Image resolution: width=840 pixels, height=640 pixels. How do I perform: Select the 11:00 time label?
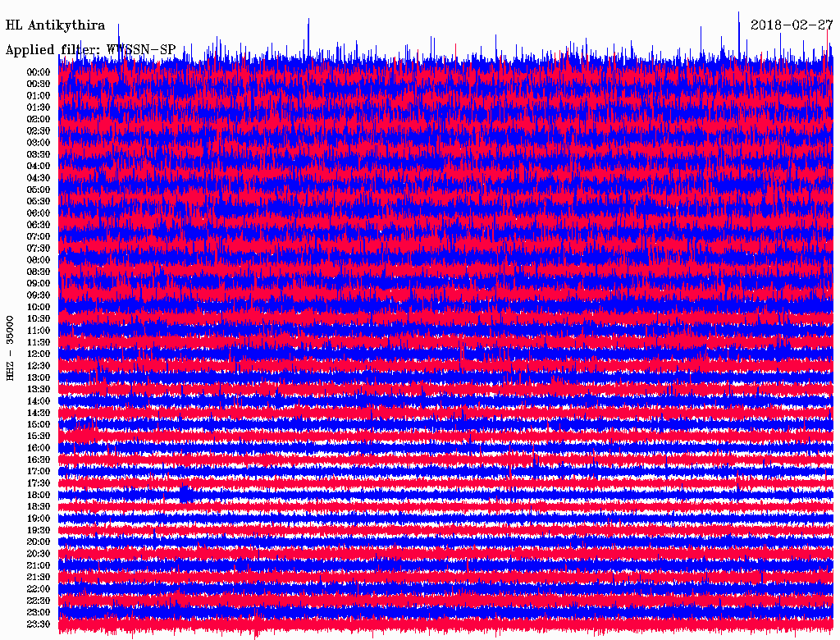click(39, 331)
